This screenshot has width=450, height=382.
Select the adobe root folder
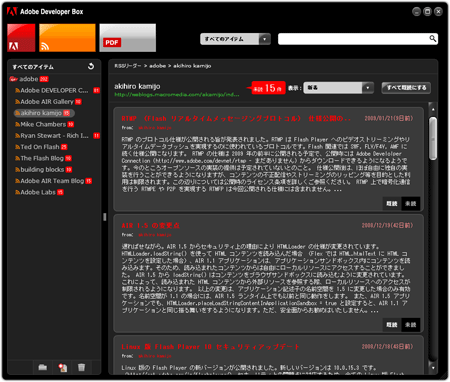[29, 79]
